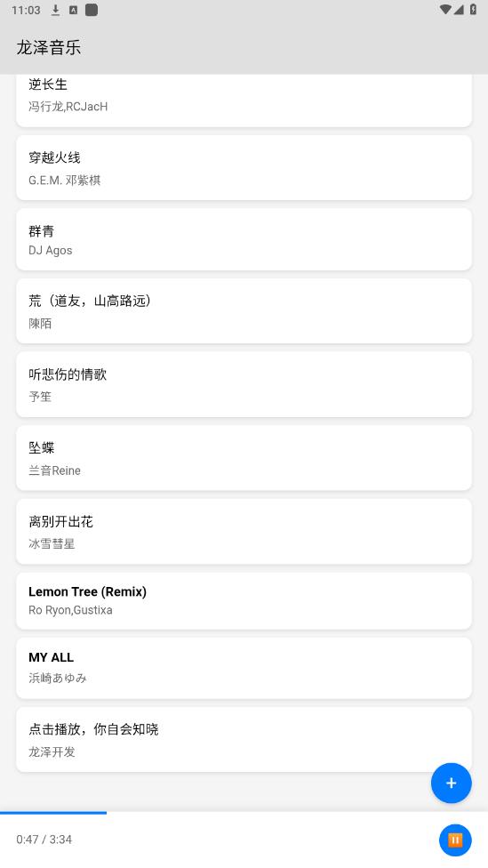Pause playback with the orange pause button
The image size is (488, 868).
pos(455,840)
